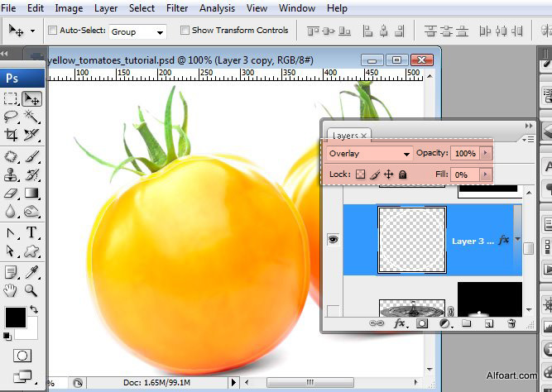Open the Analysis menu
This screenshot has width=552, height=392.
pyautogui.click(x=217, y=8)
